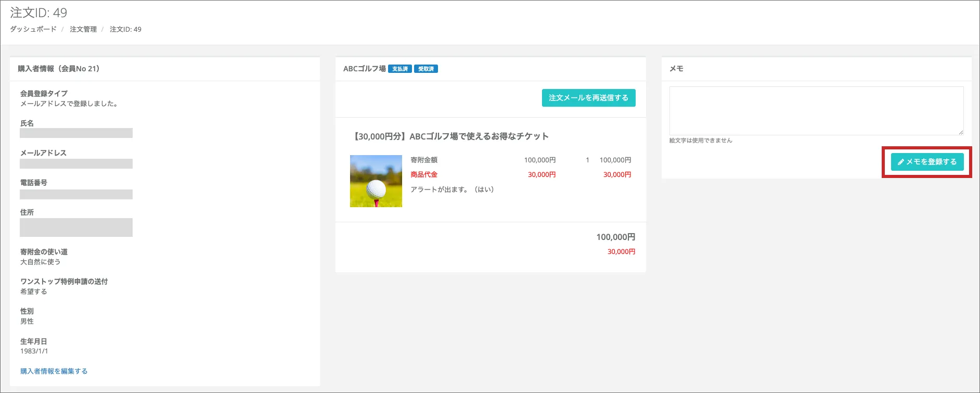
Task: Click the ABCゴルフ場 panel title
Action: point(365,69)
